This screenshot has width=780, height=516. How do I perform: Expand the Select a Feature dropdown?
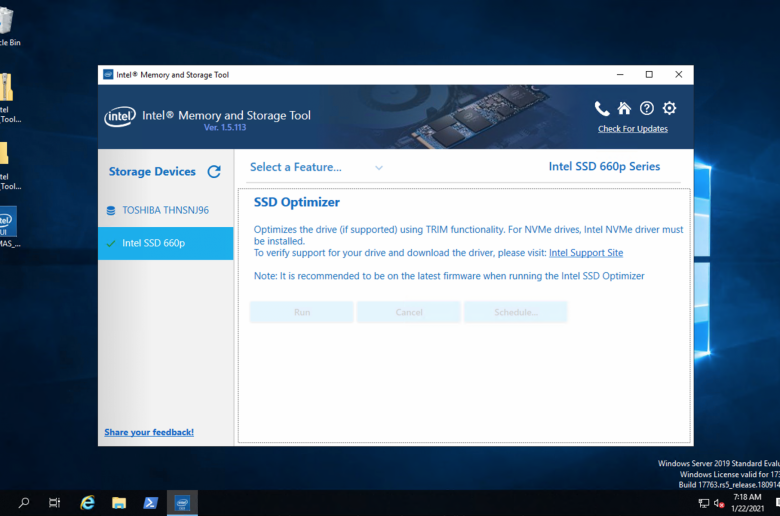pos(316,167)
